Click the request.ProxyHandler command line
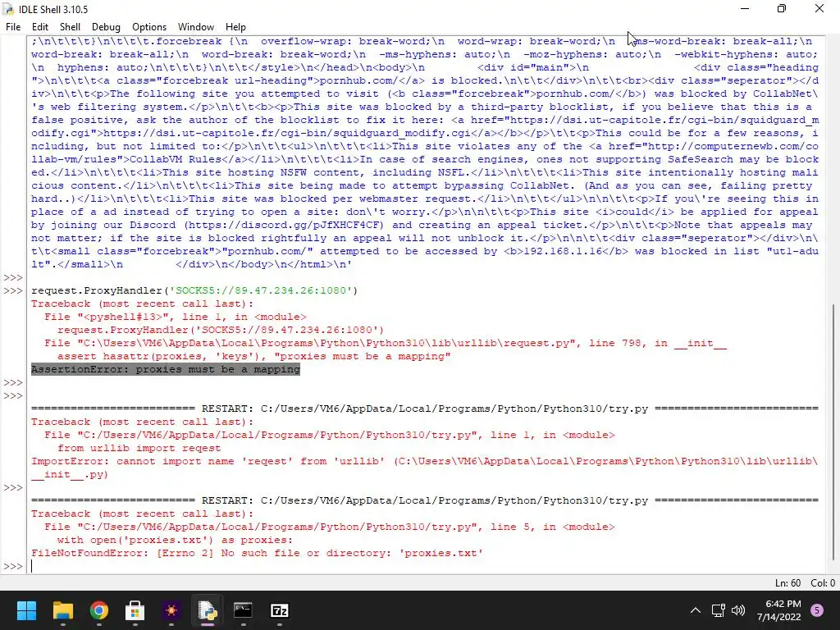 tap(194, 290)
